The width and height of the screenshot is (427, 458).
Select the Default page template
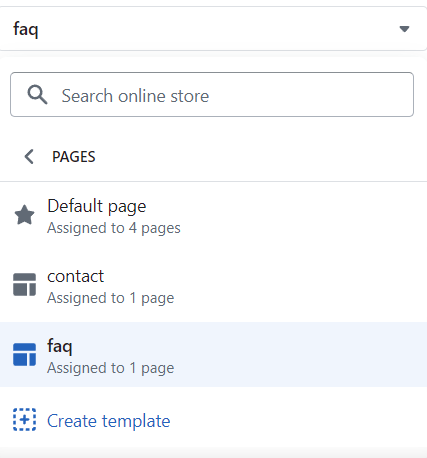(x=213, y=216)
